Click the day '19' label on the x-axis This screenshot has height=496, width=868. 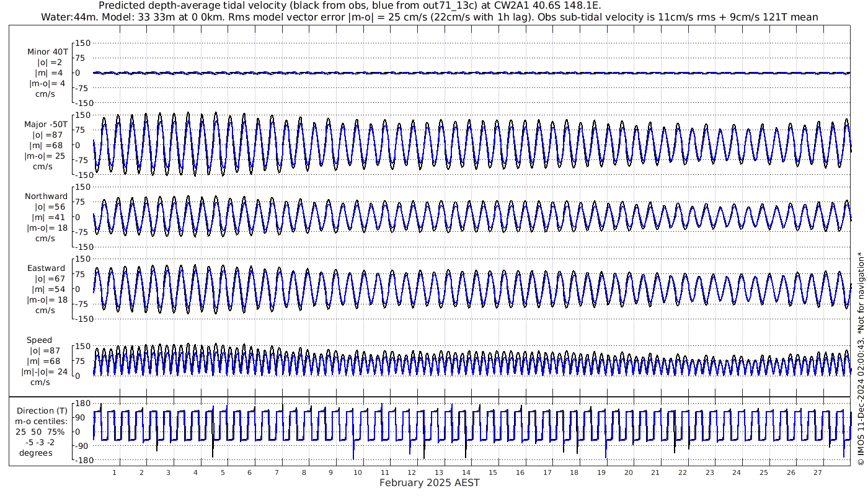pyautogui.click(x=601, y=472)
